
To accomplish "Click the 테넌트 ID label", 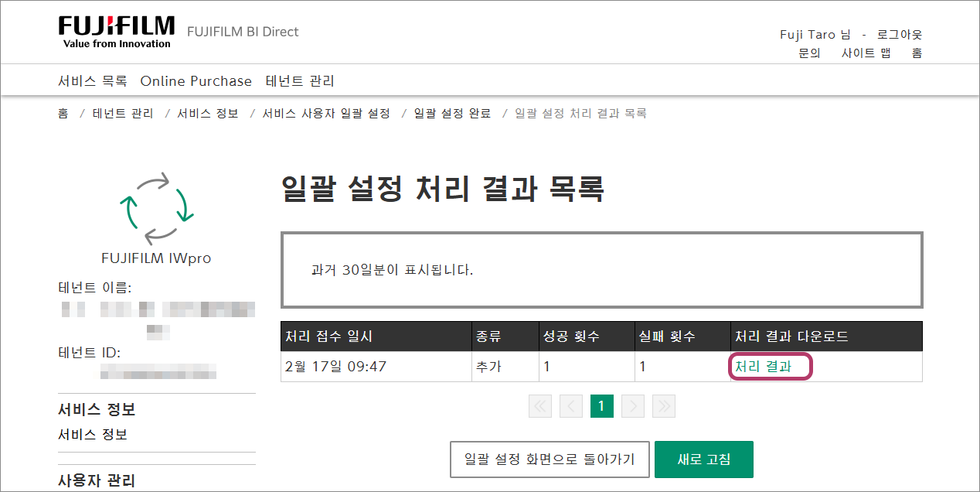I will [x=90, y=353].
